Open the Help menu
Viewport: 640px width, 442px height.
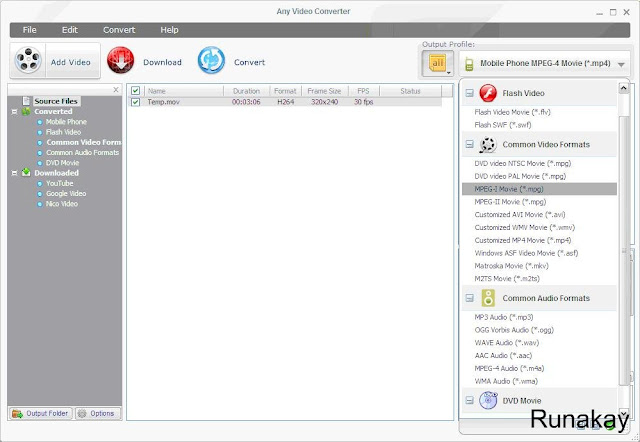point(169,30)
